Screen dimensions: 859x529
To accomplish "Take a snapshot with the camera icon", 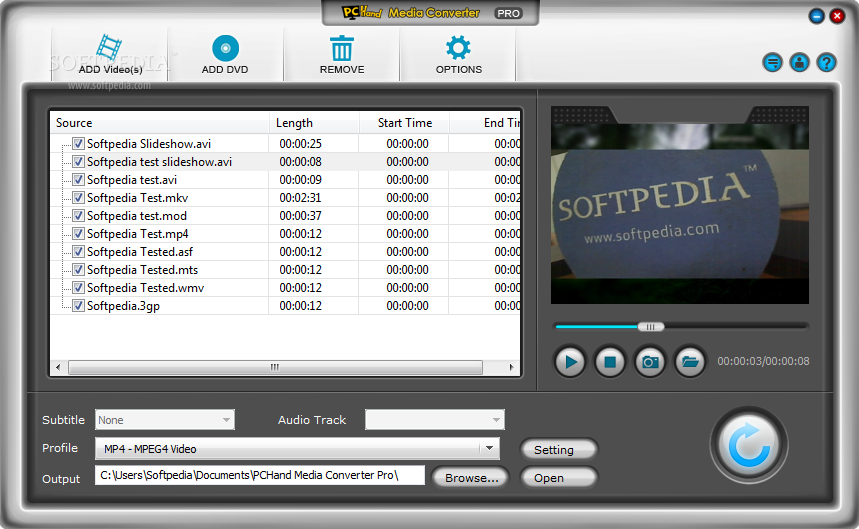I will click(x=650, y=362).
